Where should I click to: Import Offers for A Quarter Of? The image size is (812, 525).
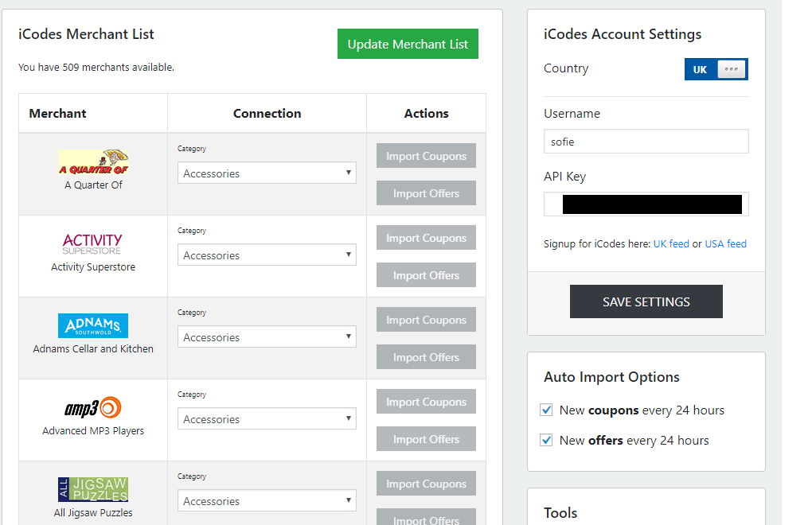pyautogui.click(x=426, y=193)
